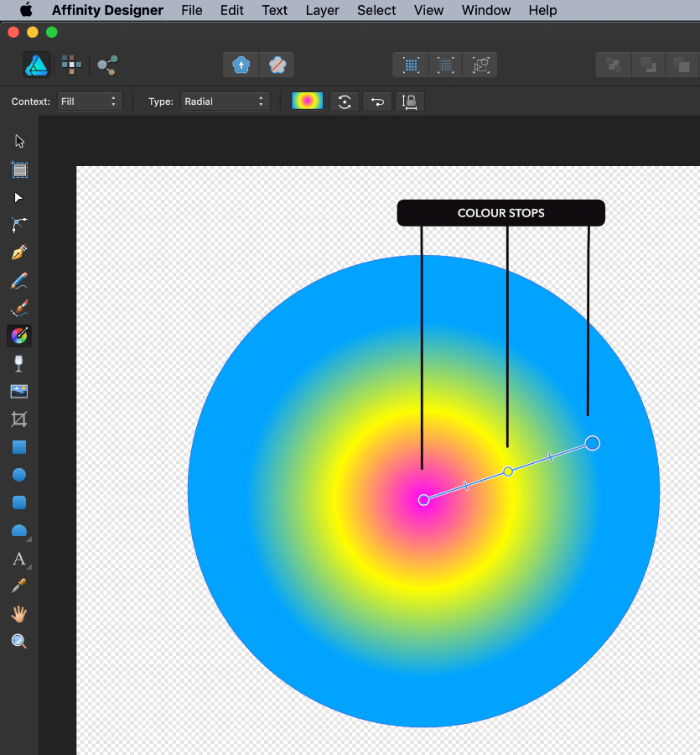Click the gradient colour swatch in toolbar
The width and height of the screenshot is (700, 755).
(x=307, y=102)
